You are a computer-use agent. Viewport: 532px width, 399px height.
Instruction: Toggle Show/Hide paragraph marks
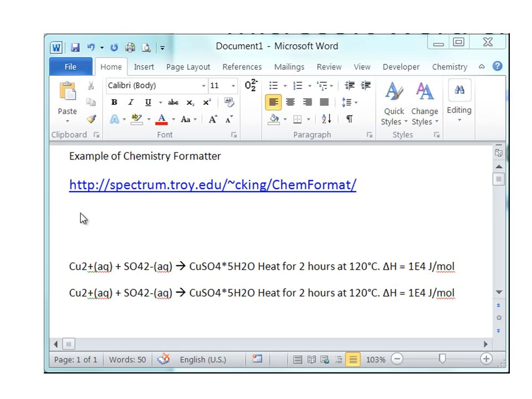point(349,119)
